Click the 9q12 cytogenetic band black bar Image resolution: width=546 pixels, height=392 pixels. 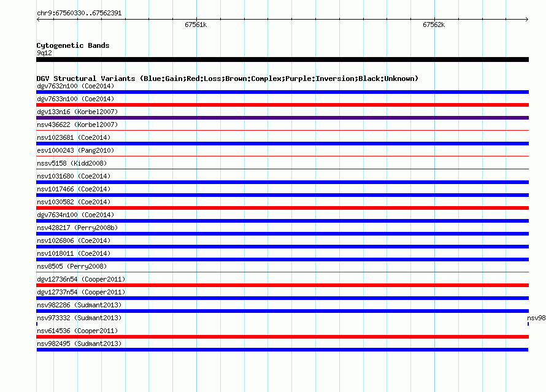282,60
